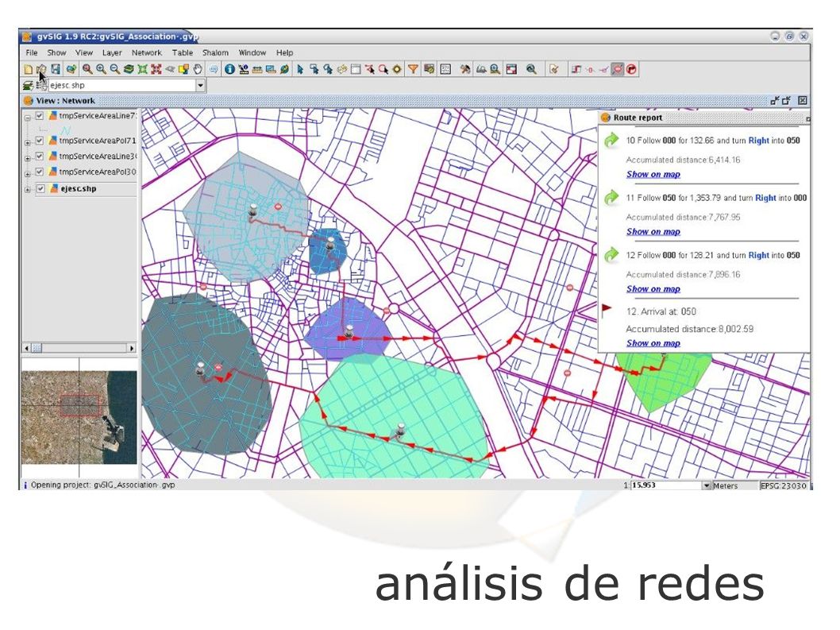Click the EPSG:23030 status bar entry

[x=783, y=485]
